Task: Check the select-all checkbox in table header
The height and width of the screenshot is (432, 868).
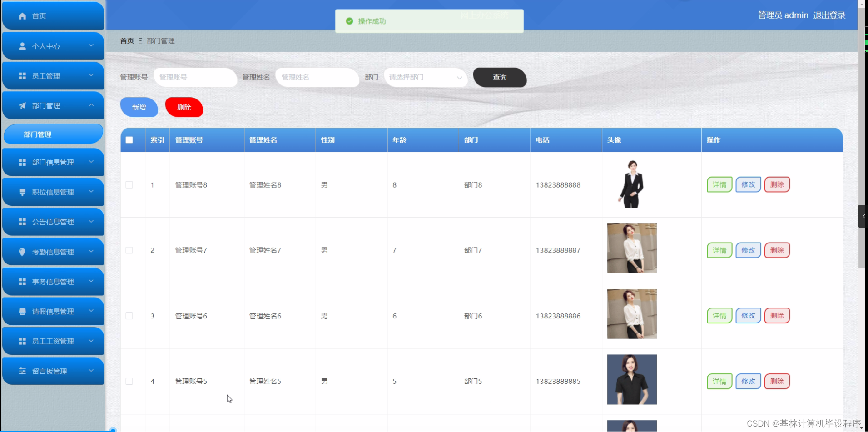Action: click(x=129, y=140)
